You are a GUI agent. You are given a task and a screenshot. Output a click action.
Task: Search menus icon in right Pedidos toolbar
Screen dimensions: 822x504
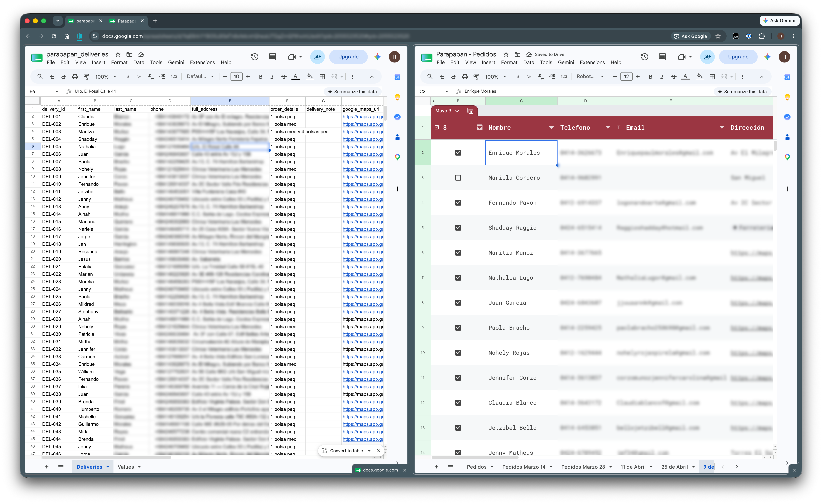tap(430, 77)
